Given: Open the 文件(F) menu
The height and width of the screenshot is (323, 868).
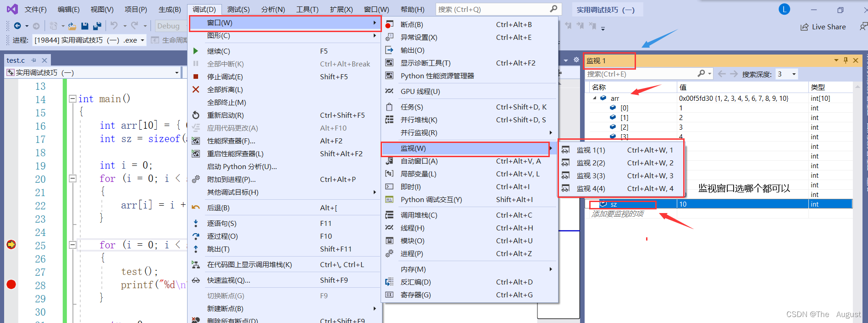Looking at the screenshot, I should (35, 9).
